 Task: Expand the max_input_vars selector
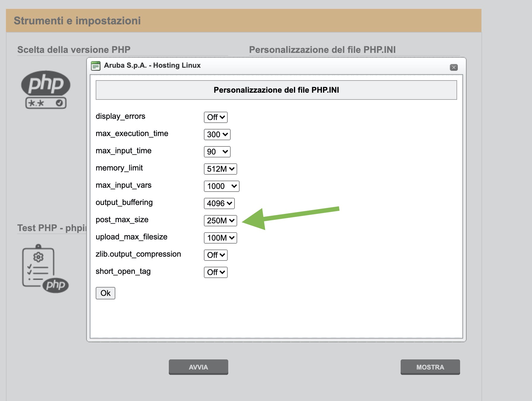221,186
